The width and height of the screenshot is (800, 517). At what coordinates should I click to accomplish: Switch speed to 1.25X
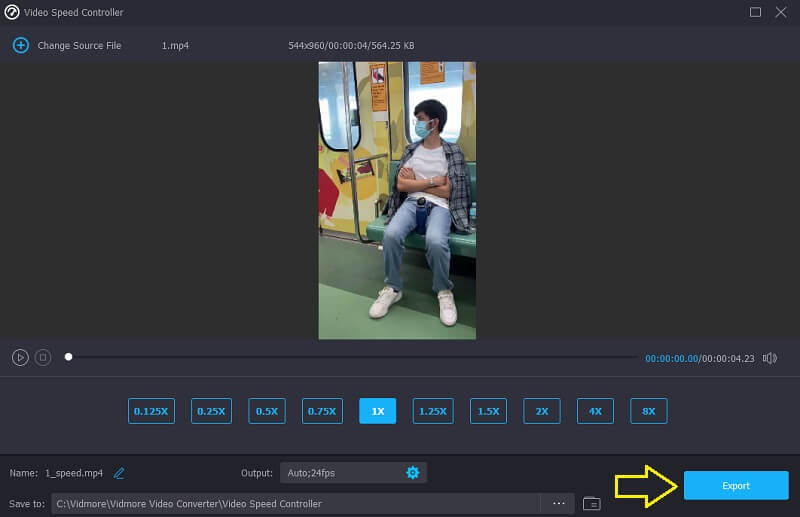(x=433, y=411)
